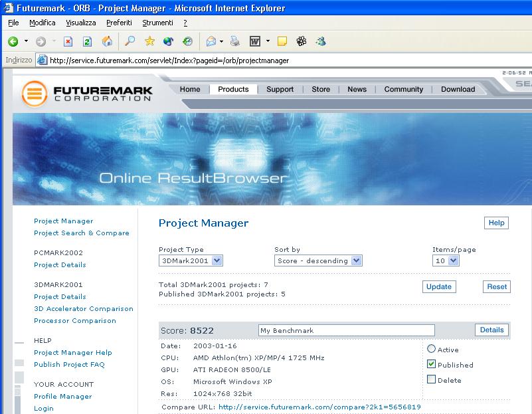The height and width of the screenshot is (414, 532).
Task: Go to the browser Home page icon
Action: point(107,41)
